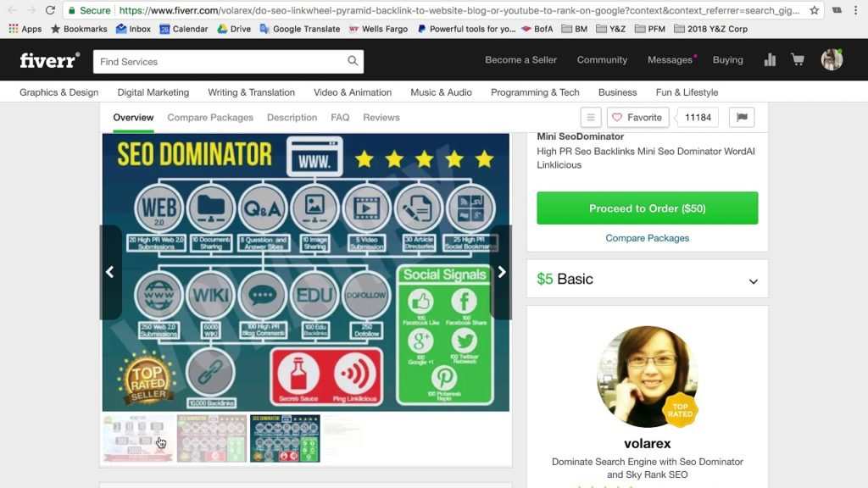Open the Business category
The width and height of the screenshot is (868, 488).
617,92
